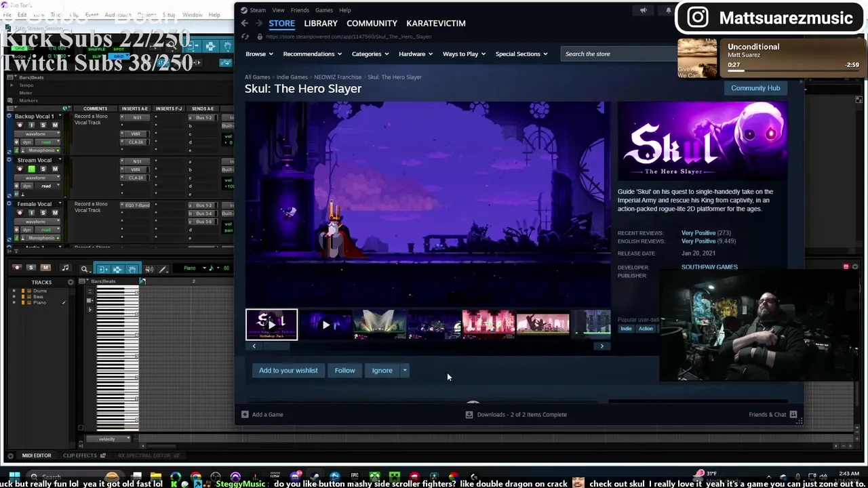
Task: Open Backup Vocal 1 track view selector waveform
Action: click(37, 134)
